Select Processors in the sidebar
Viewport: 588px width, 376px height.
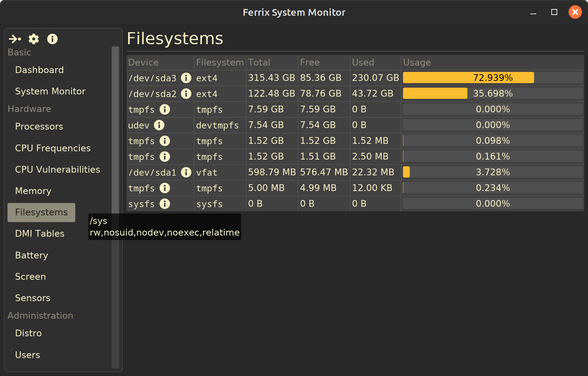[39, 127]
